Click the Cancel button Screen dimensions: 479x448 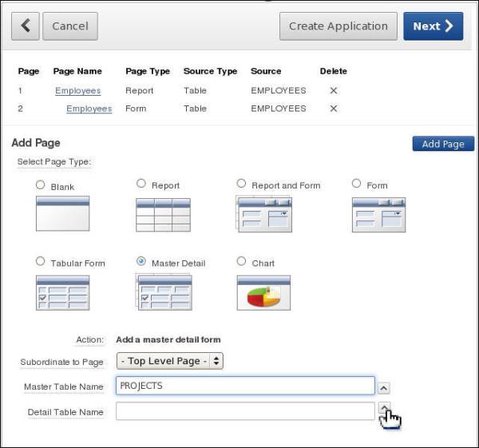[70, 26]
